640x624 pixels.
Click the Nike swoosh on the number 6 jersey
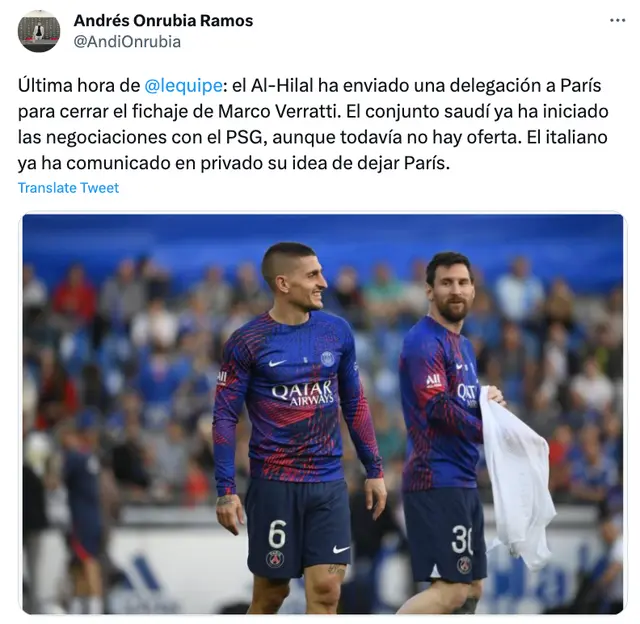[x=278, y=362]
